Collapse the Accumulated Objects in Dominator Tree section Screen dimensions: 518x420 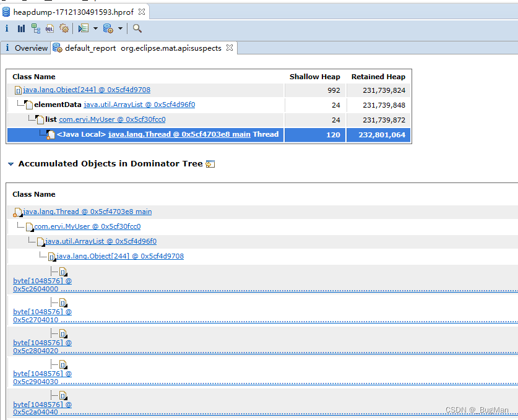coord(11,164)
